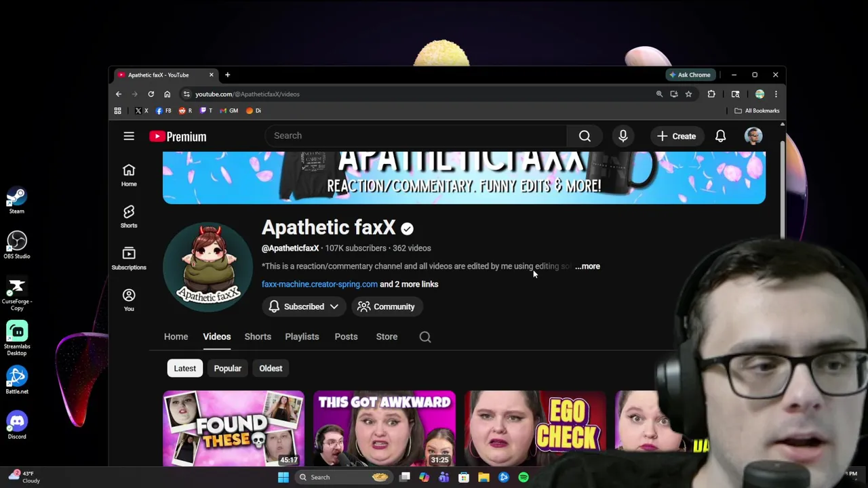Open the Chrome profile avatar
This screenshot has height=488, width=868.
click(759, 94)
